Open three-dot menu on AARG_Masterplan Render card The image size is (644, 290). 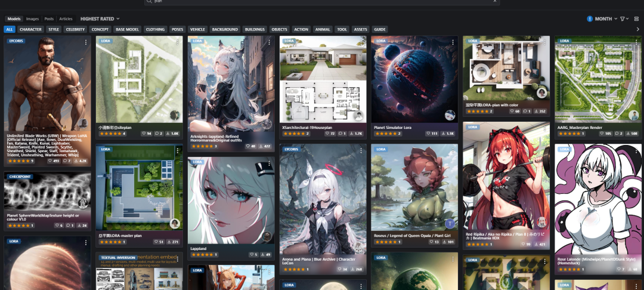click(x=637, y=42)
